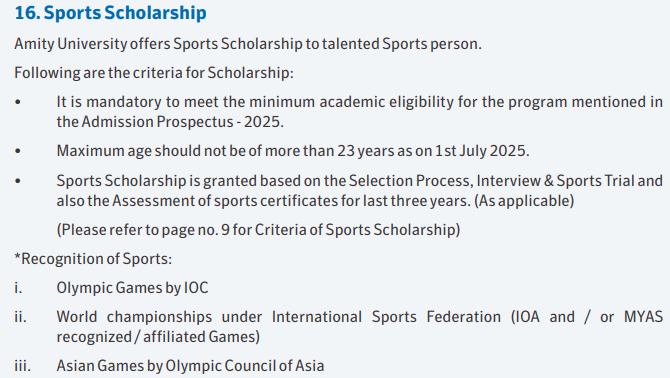Click the "*Recognition of Sports:" label
The height and width of the screenshot is (378, 670).
coord(93,259)
